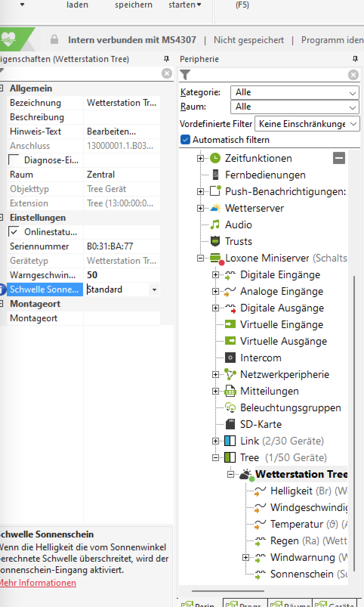
Task: Click the Netzwerkperipherie icon
Action: pos(230,374)
